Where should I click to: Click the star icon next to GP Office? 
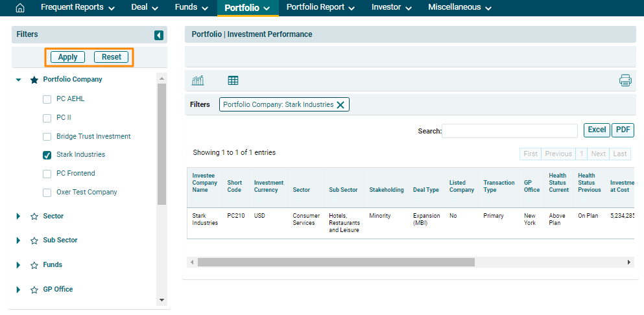(x=34, y=290)
